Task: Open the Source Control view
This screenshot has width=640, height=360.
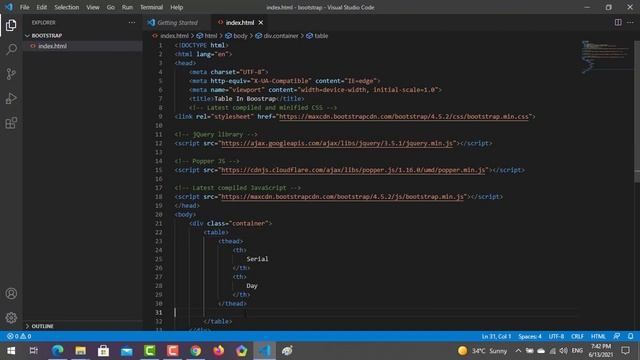Action: point(11,74)
